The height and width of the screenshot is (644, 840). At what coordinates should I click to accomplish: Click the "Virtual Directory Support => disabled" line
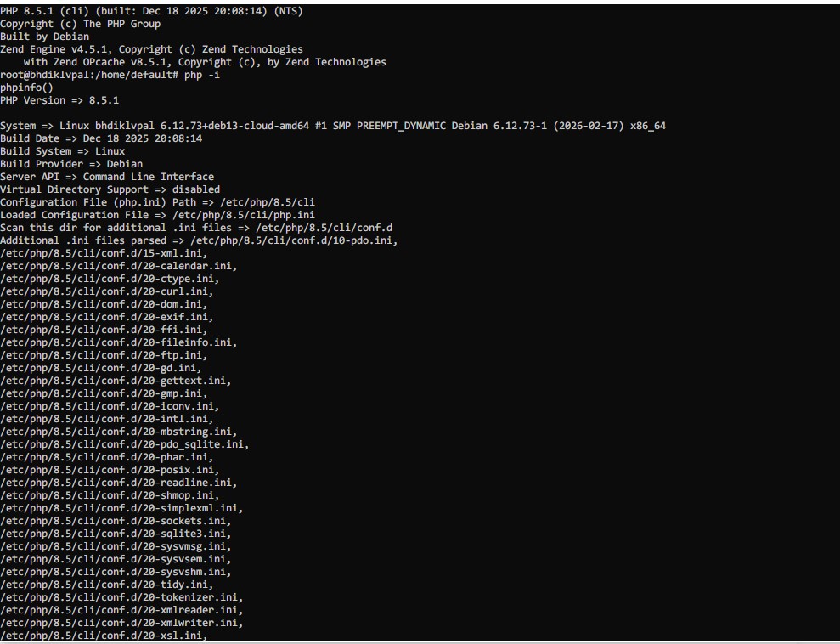pos(110,189)
